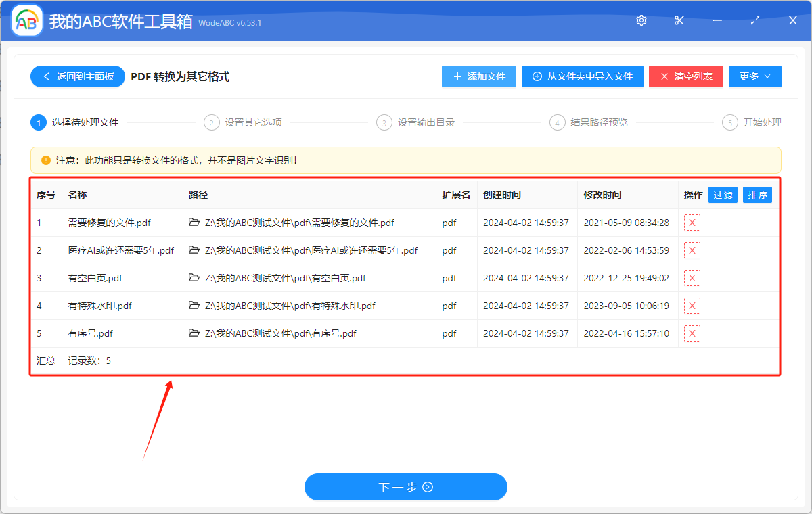Click the WodeABC app logo icon

(26, 20)
